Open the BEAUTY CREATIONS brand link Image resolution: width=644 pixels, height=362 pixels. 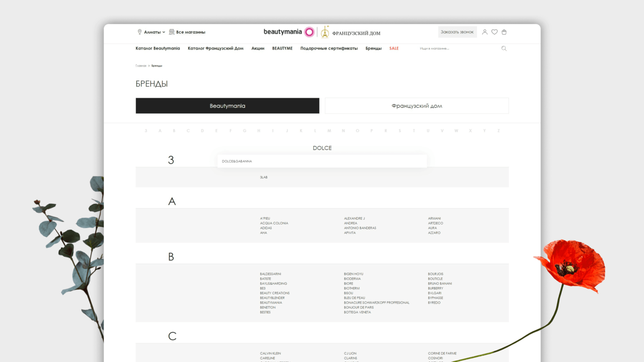pyautogui.click(x=275, y=293)
